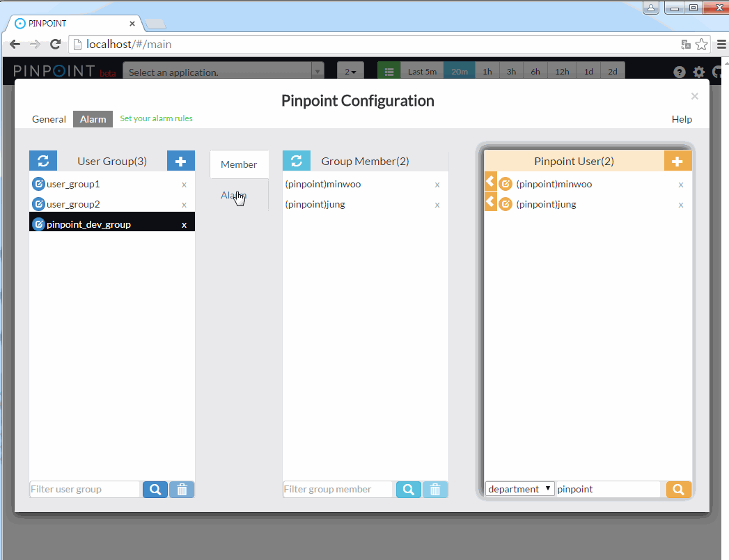Refresh the User Group list
This screenshot has height=560, width=729.
pyautogui.click(x=43, y=161)
